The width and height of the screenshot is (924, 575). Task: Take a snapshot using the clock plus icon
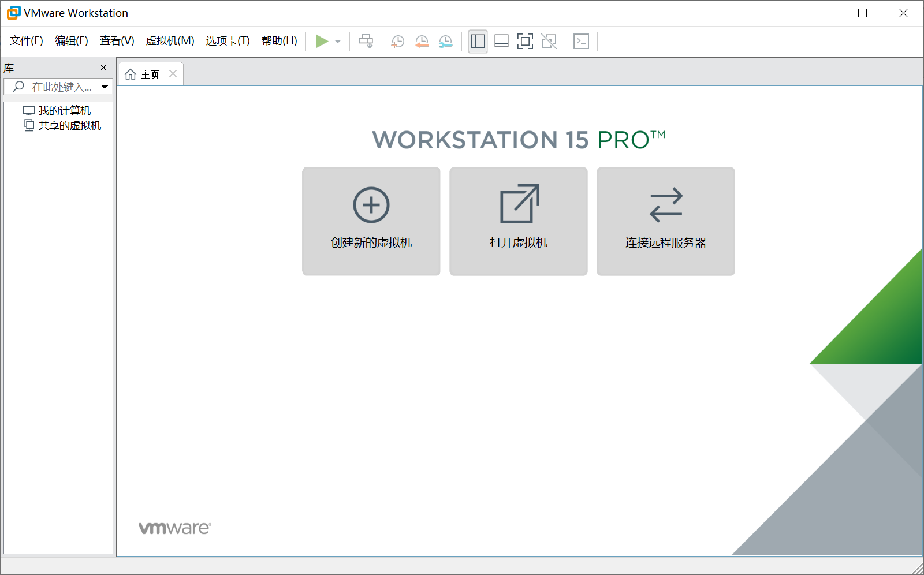[397, 42]
